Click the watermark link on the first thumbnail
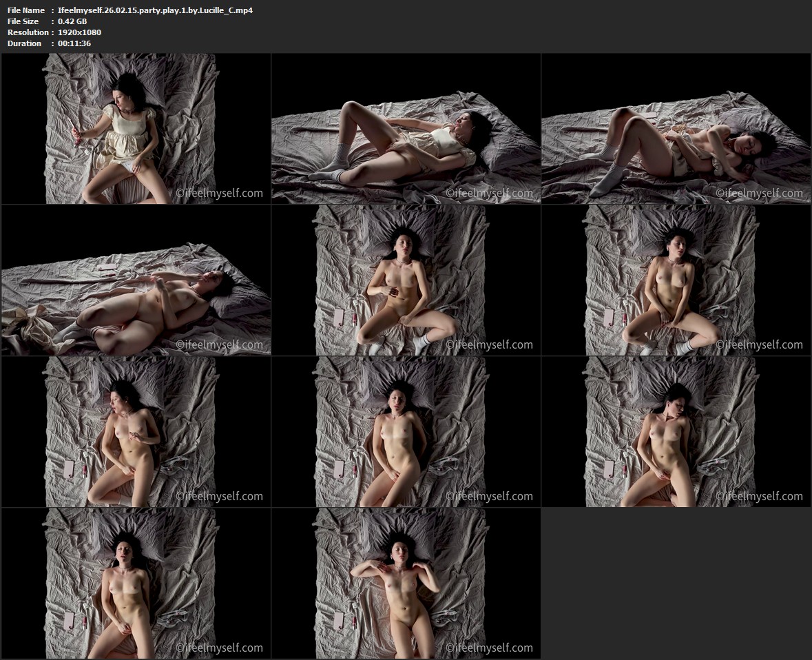Screen dimensions: 812x660 219,194
